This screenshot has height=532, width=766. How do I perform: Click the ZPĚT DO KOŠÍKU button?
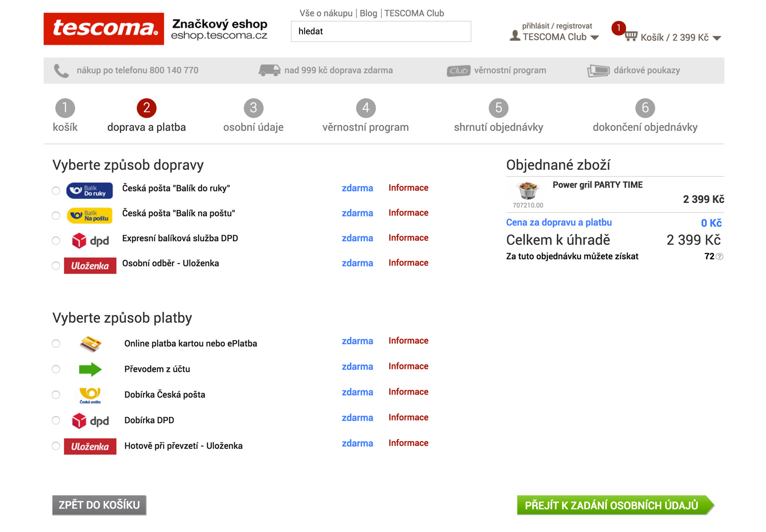coord(99,505)
